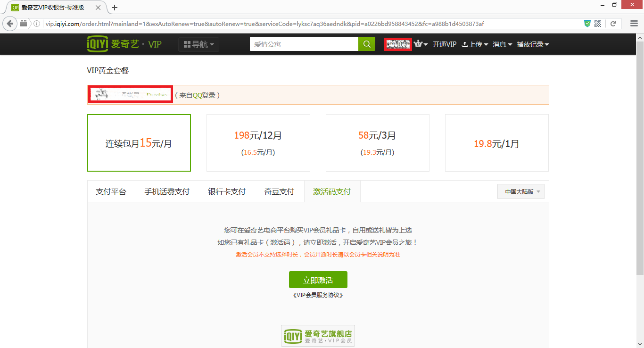Click the green search magnifier button
Screen dimensions: 644x348
tap(367, 44)
